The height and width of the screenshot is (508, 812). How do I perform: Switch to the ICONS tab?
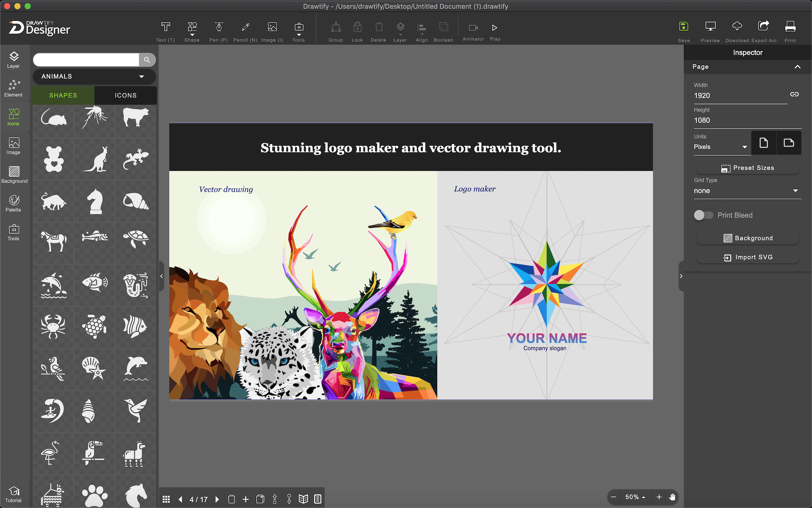[126, 95]
